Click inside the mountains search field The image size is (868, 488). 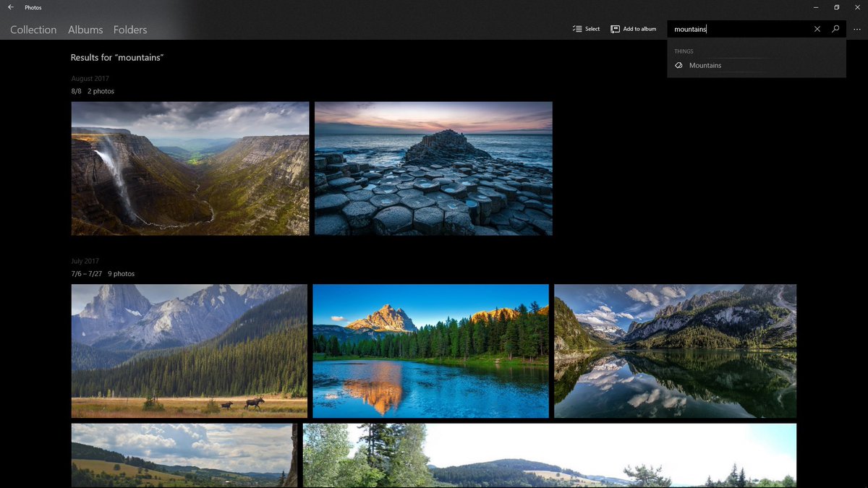point(738,29)
